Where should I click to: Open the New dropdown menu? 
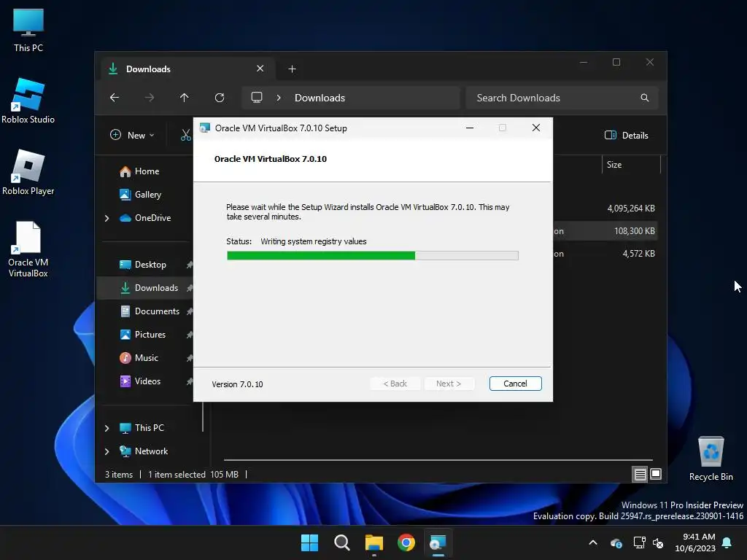click(x=132, y=135)
